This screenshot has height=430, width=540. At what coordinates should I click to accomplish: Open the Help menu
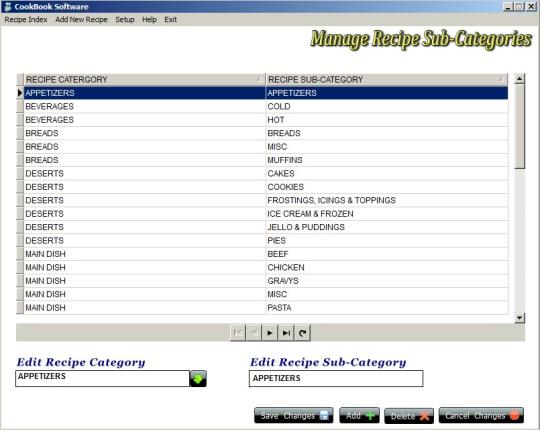click(149, 20)
